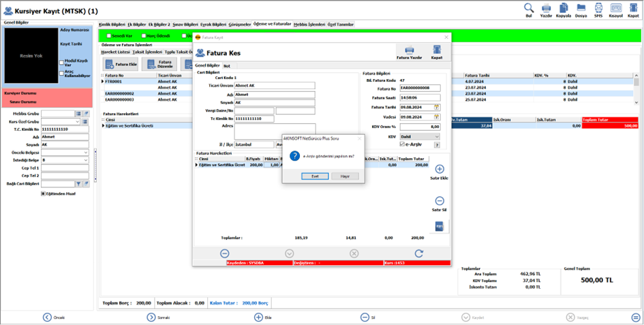Image resolution: width=644 pixels, height=325 pixels.
Task: Click the KDV Oranı % field
Action: point(420,127)
